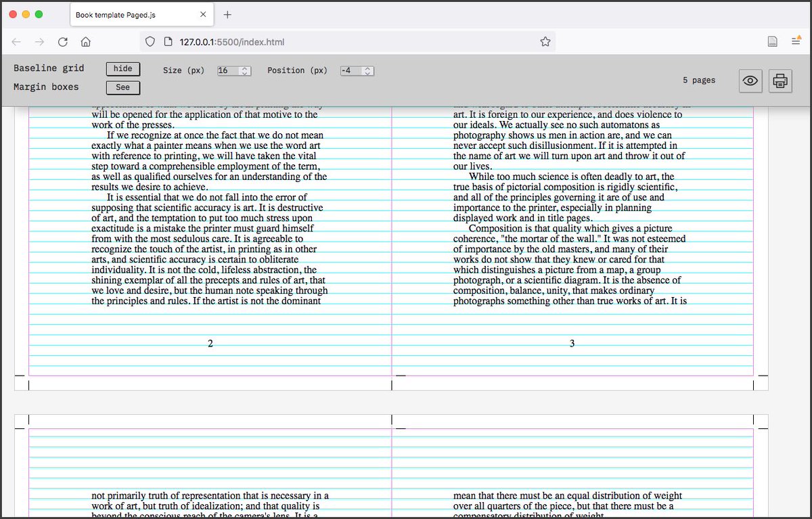This screenshot has width=812, height=519.
Task: Click the line starting 'If we recognize at once'
Action: [x=215, y=135]
